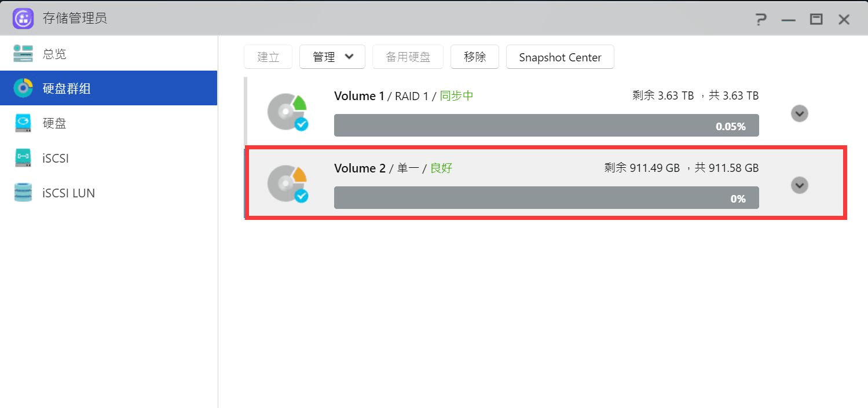Click the 移除 button

(x=475, y=57)
